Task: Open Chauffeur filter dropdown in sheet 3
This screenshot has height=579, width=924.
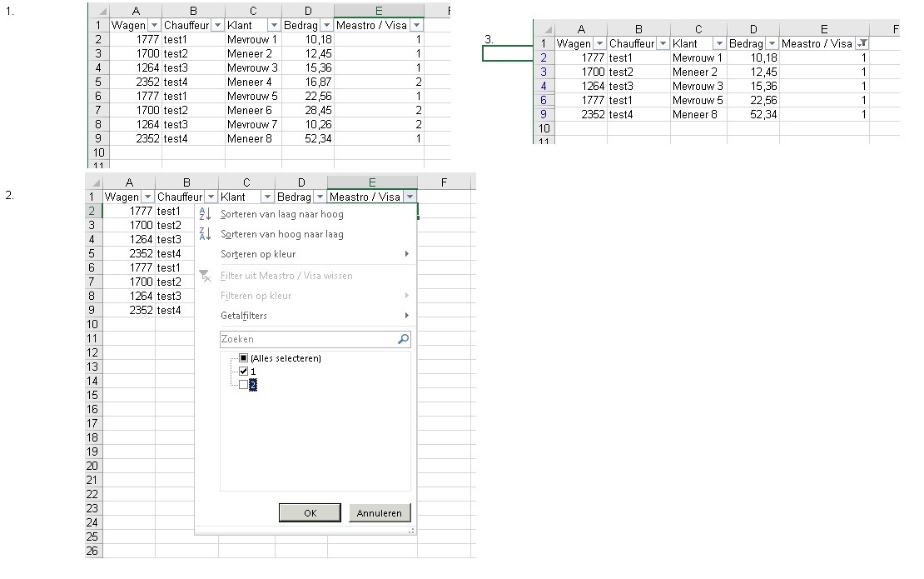Action: [x=663, y=43]
